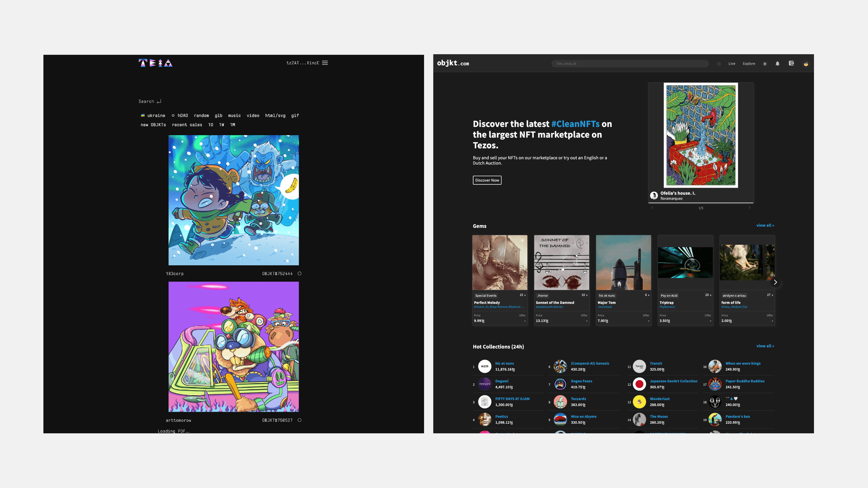Click circle icon next to OBJKT#752444
This screenshot has height=488, width=868.
click(300, 273)
